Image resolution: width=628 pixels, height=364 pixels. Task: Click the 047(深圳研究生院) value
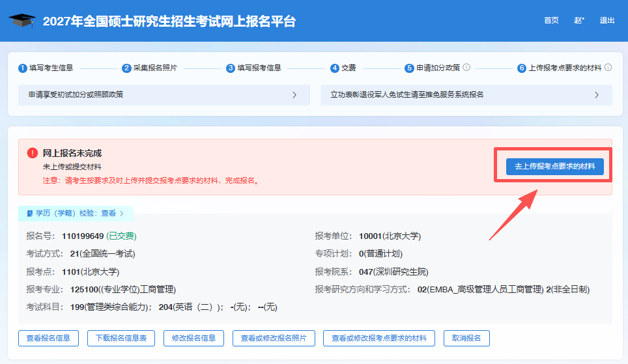point(393,272)
